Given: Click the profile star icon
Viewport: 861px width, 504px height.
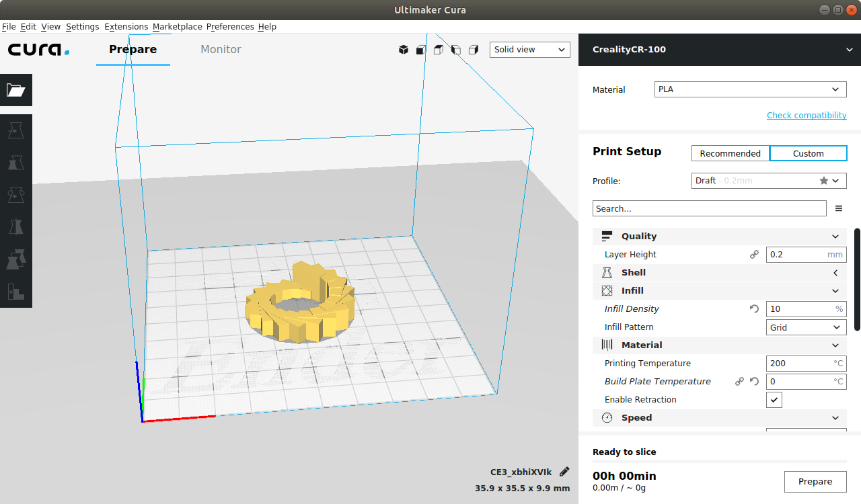Looking at the screenshot, I should tap(824, 181).
